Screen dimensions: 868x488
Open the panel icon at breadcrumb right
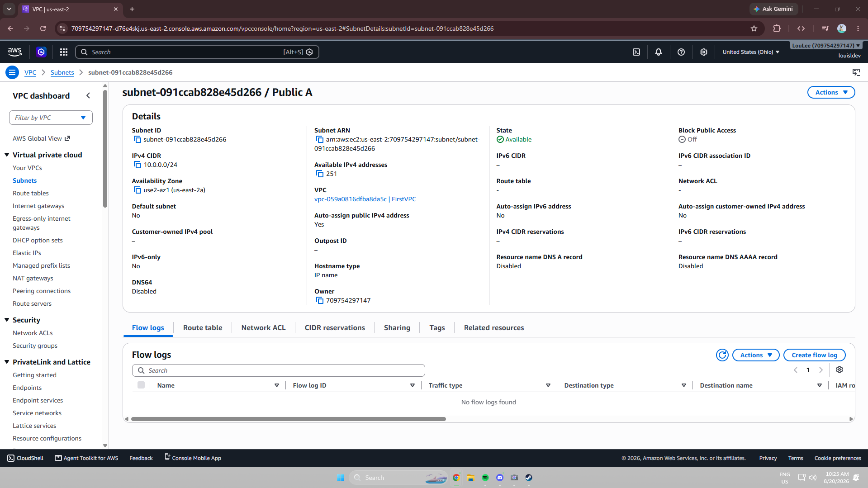(856, 72)
